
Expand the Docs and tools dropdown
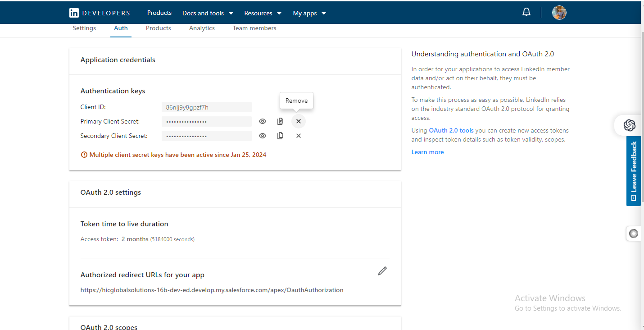(x=208, y=13)
